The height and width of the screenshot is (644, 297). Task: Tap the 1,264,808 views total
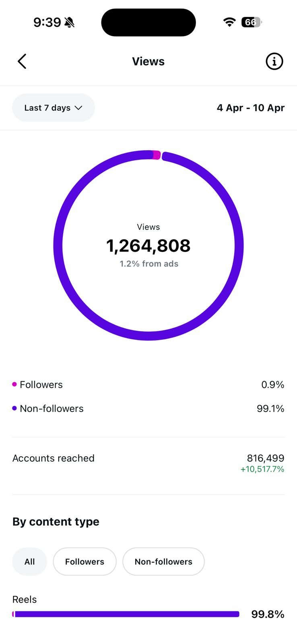pos(148,246)
